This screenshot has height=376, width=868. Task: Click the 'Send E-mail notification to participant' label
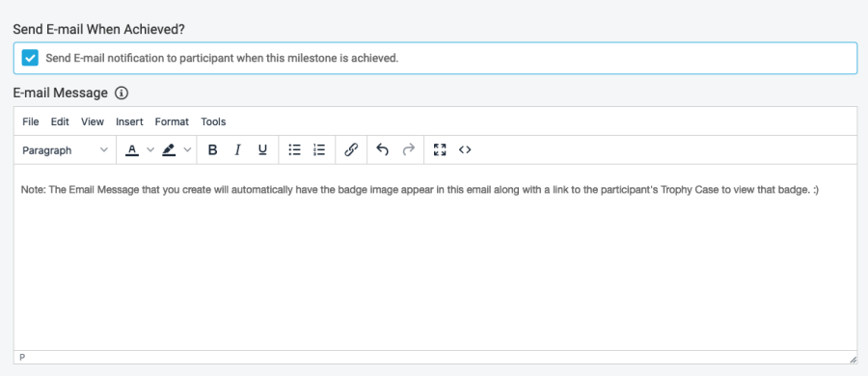tap(222, 58)
